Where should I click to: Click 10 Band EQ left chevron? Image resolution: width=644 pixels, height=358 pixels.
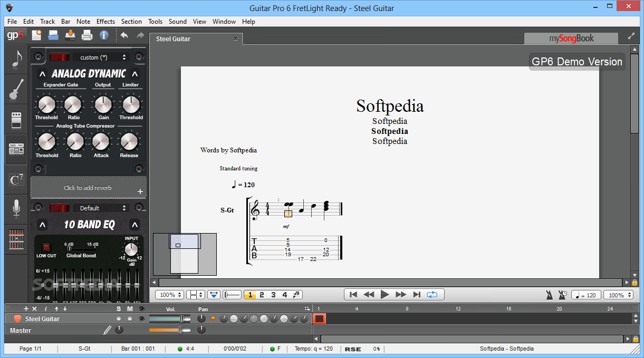tap(43, 225)
